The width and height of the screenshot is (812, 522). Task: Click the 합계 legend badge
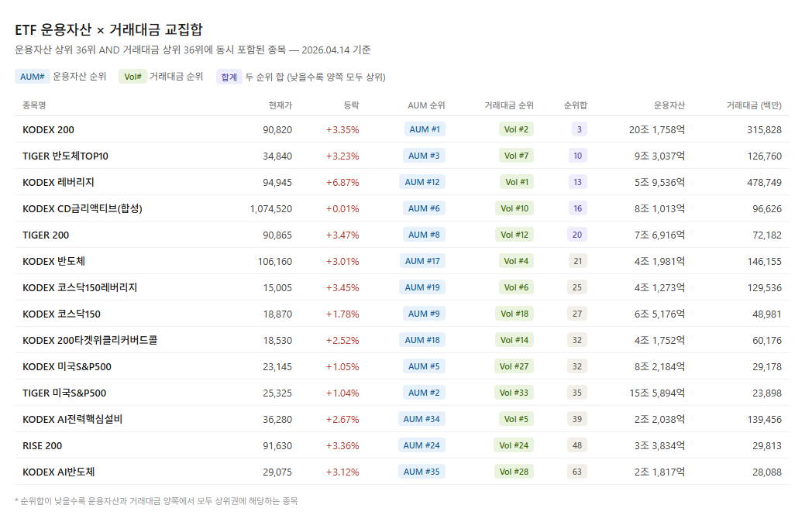pos(229,77)
